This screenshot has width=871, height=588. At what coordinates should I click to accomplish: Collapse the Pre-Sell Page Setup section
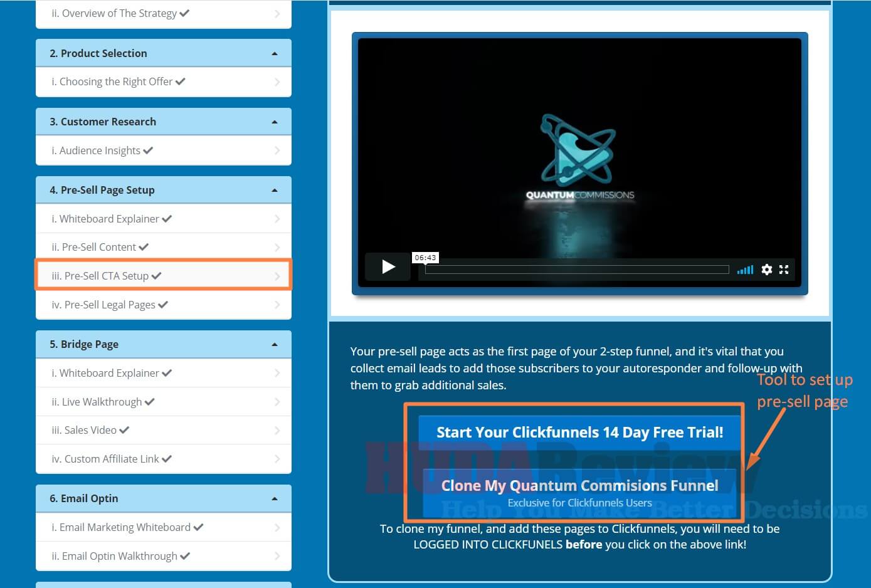pyautogui.click(x=275, y=190)
